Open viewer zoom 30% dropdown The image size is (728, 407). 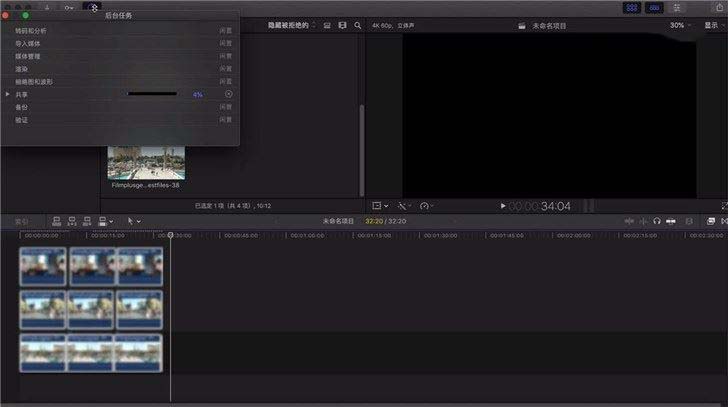coord(680,26)
